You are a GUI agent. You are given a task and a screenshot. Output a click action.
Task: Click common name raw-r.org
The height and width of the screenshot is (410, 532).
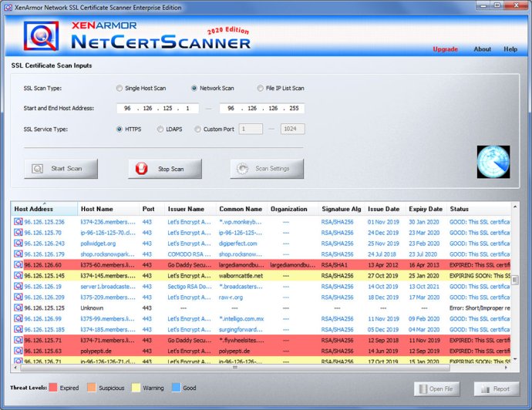point(231,297)
